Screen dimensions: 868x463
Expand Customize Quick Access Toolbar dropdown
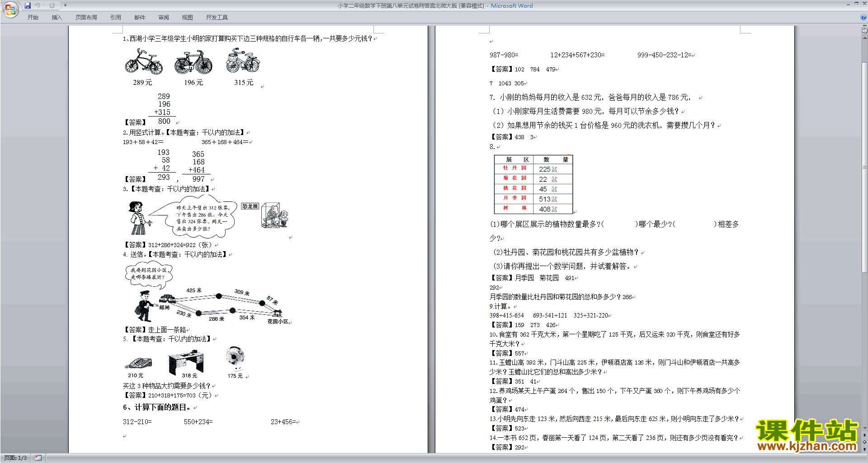pos(65,5)
